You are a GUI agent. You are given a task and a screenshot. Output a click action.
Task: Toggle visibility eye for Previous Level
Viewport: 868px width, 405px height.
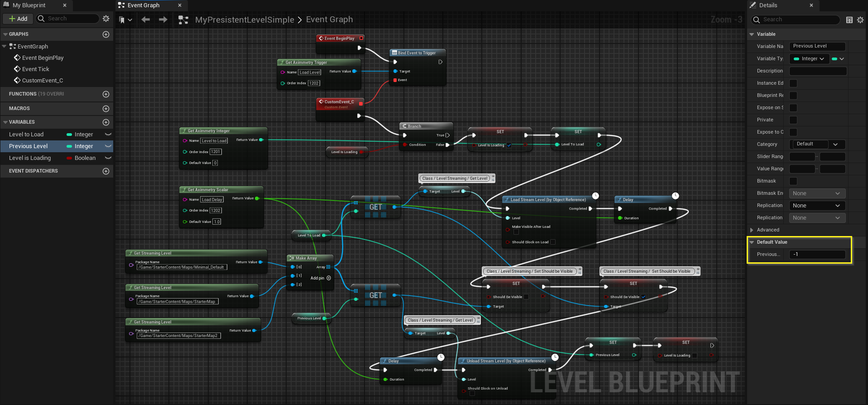(108, 146)
